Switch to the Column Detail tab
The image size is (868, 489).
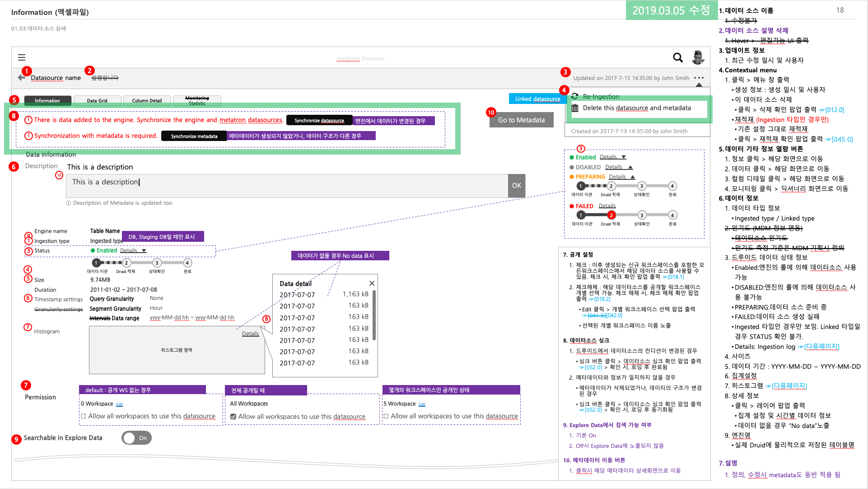pyautogui.click(x=147, y=100)
